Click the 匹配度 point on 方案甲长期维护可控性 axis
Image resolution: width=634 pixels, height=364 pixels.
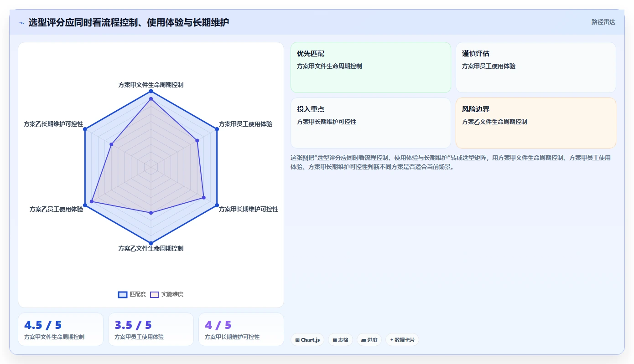pos(217,205)
